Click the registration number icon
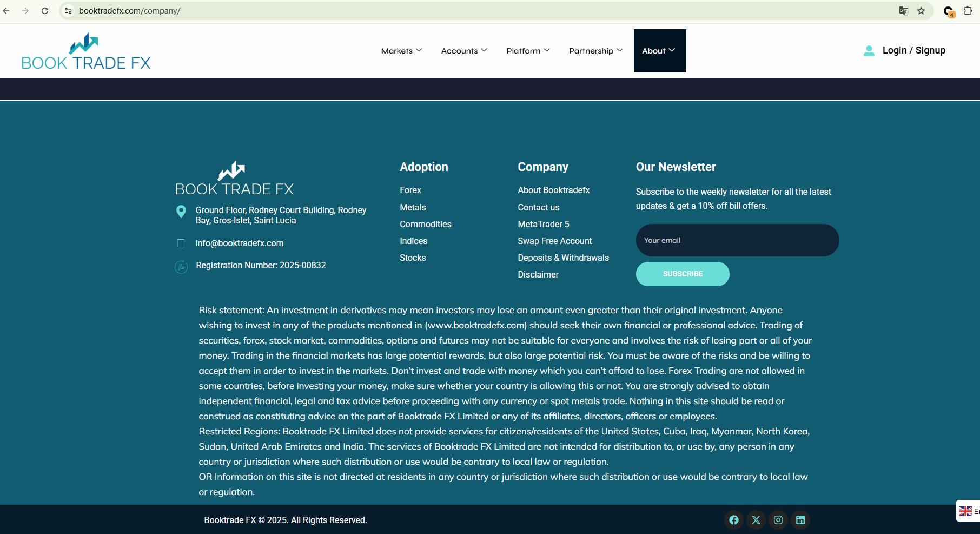 click(x=181, y=267)
